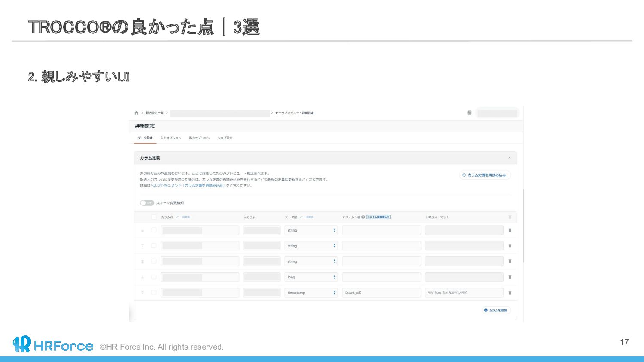Click the account box at the top right
Viewport: 644px width, 362px height.
pos(497,113)
